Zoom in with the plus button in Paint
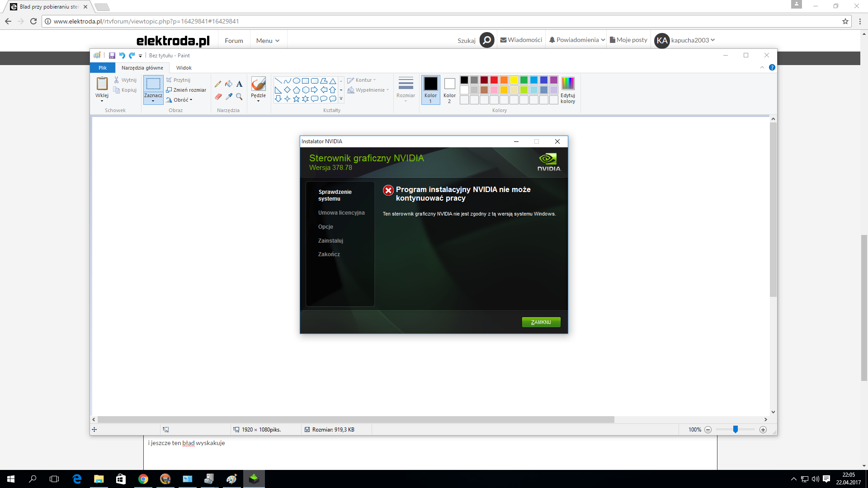This screenshot has width=868, height=488. [763, 430]
